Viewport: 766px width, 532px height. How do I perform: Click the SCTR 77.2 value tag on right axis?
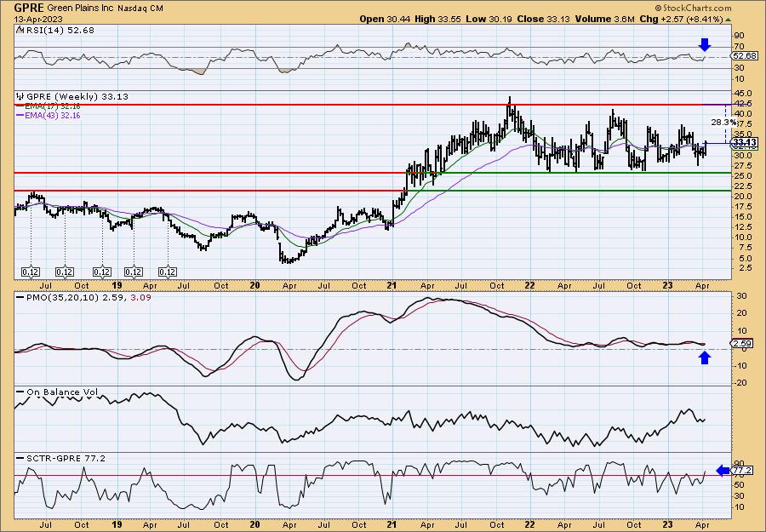point(742,471)
